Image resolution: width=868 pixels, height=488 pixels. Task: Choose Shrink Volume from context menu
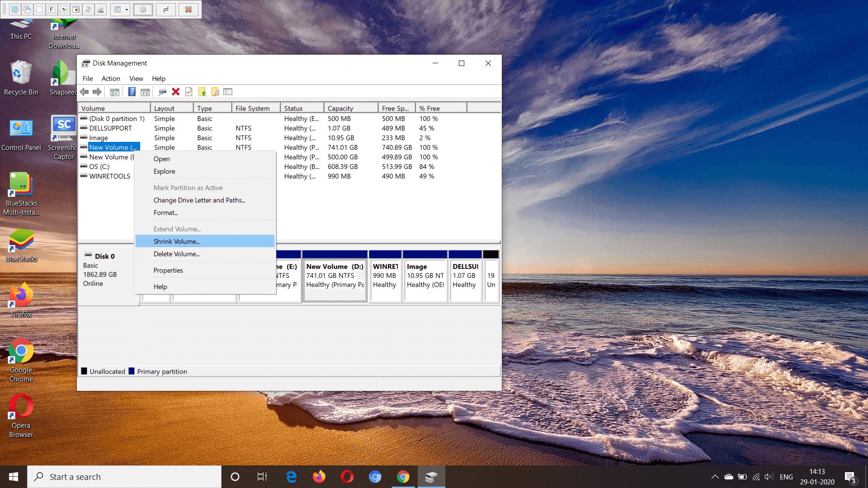pos(176,241)
